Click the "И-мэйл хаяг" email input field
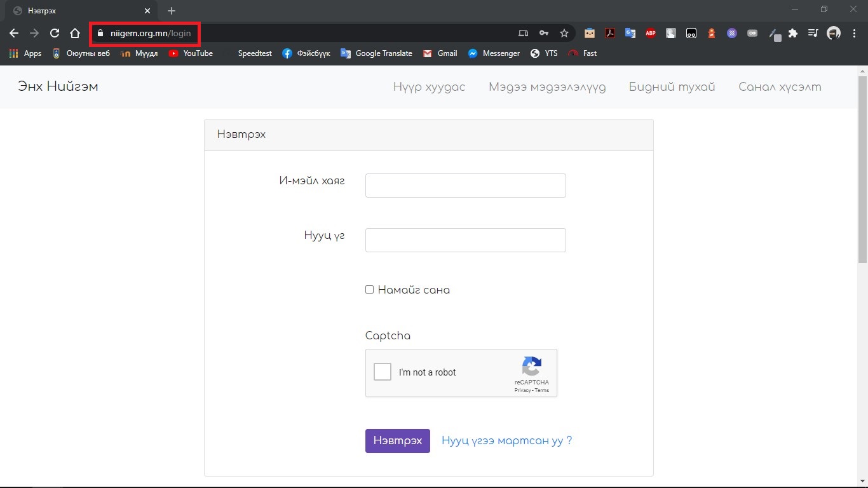868x488 pixels. pos(465,186)
